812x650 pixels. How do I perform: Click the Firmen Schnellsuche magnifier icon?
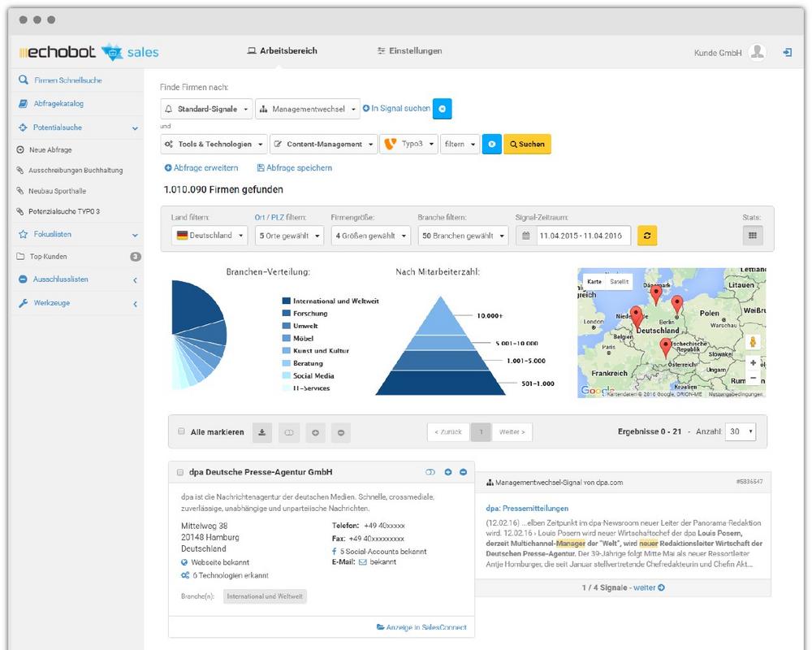click(x=24, y=80)
